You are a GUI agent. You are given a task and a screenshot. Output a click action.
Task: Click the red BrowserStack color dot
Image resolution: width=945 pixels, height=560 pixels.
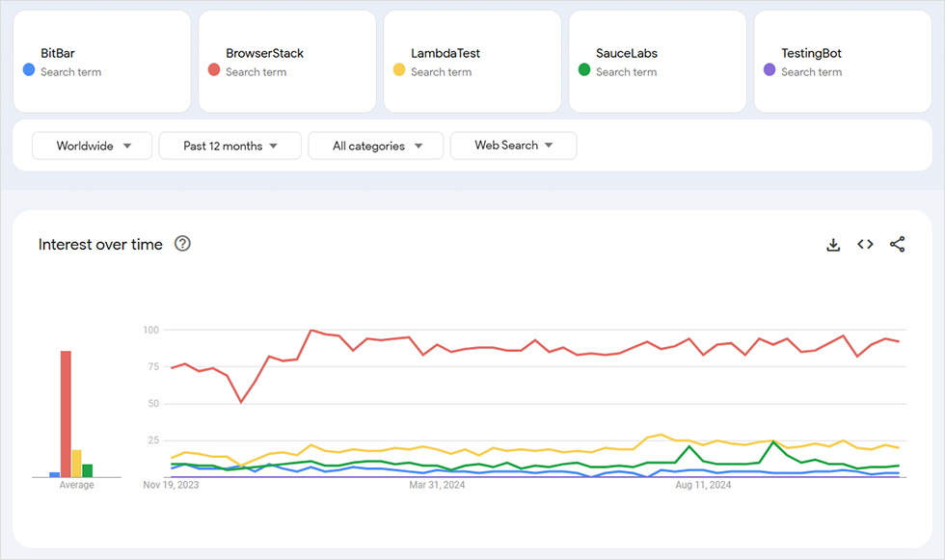pyautogui.click(x=214, y=69)
